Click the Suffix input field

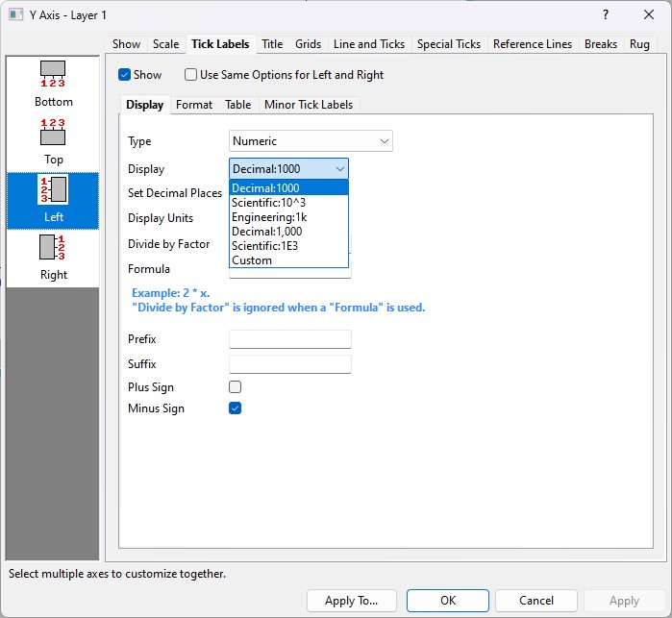point(290,364)
